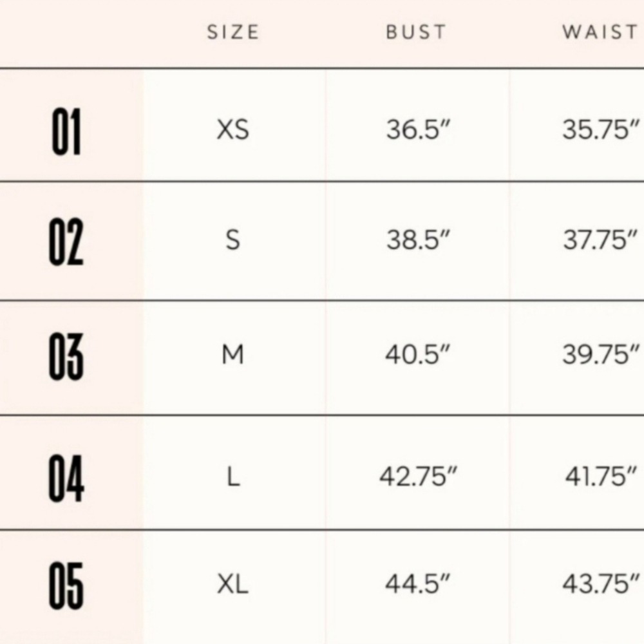644x644 pixels.
Task: Click the S size cell
Action: 233,240
